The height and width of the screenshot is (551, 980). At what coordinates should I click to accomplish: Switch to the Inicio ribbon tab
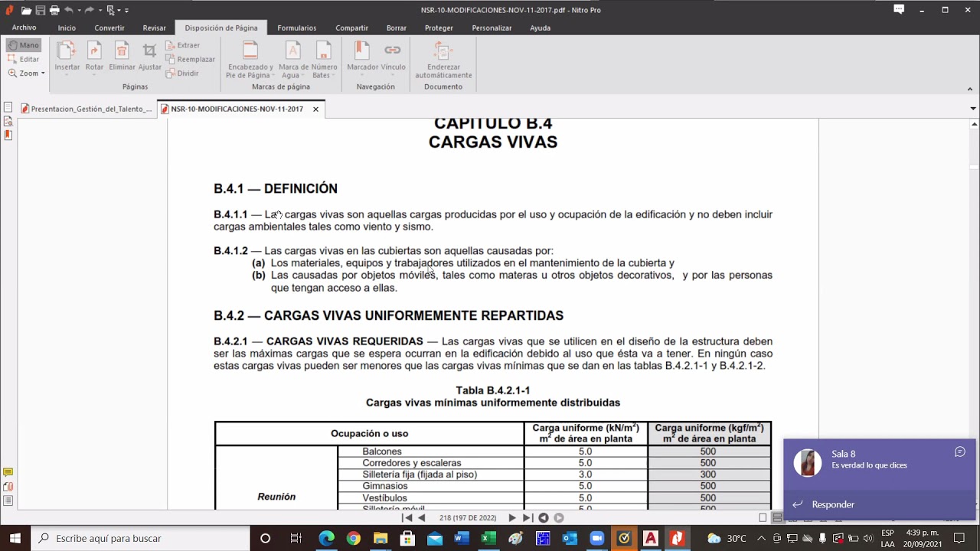click(67, 28)
